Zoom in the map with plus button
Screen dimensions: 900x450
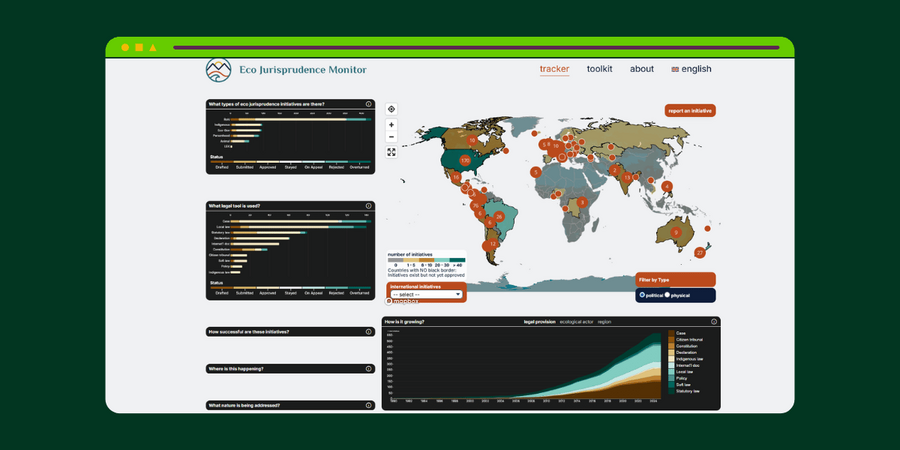(391, 125)
